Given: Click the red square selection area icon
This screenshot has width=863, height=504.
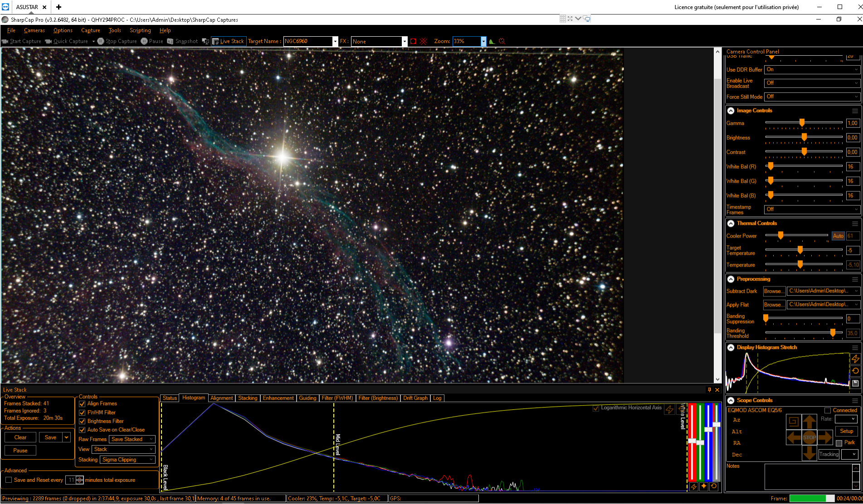Looking at the screenshot, I should point(413,41).
